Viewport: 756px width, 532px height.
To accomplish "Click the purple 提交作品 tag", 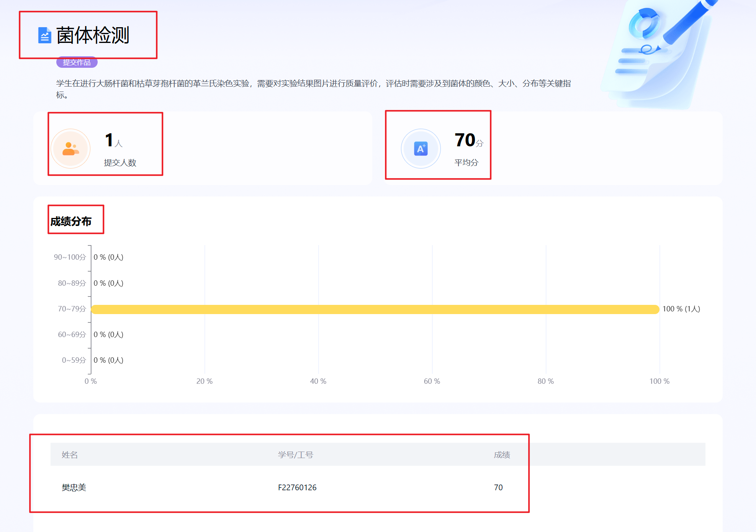I will [x=77, y=62].
